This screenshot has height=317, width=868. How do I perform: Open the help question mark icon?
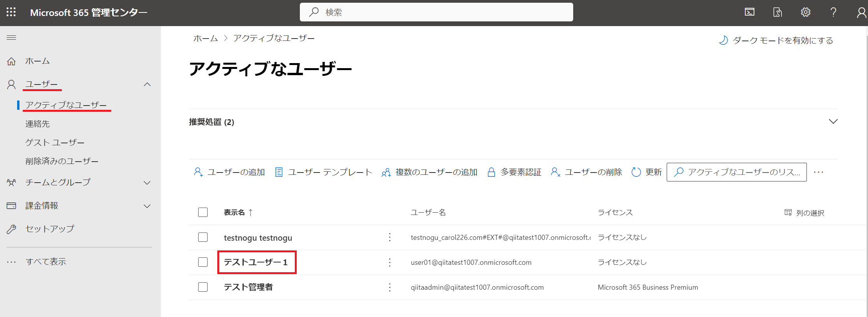833,12
